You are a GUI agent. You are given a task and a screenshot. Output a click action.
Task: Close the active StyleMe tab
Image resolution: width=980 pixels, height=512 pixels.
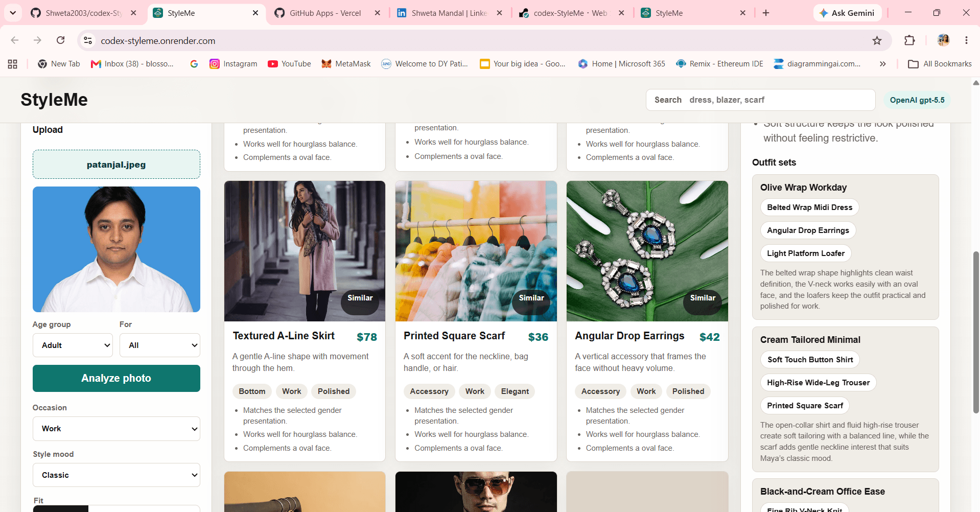[x=255, y=13]
